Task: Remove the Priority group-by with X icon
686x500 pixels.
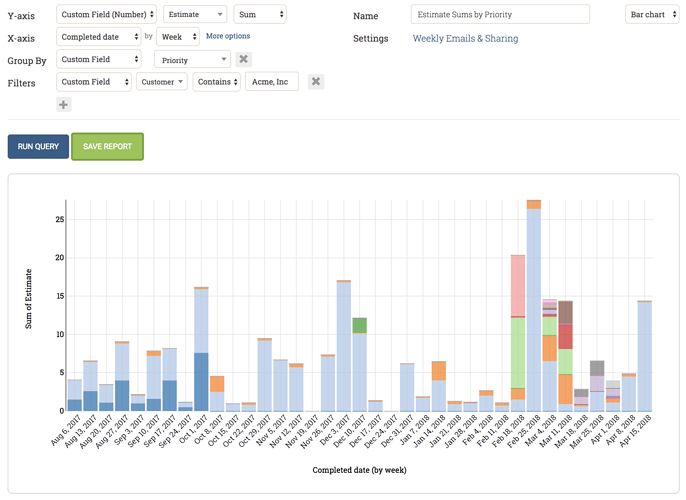Action: click(244, 59)
